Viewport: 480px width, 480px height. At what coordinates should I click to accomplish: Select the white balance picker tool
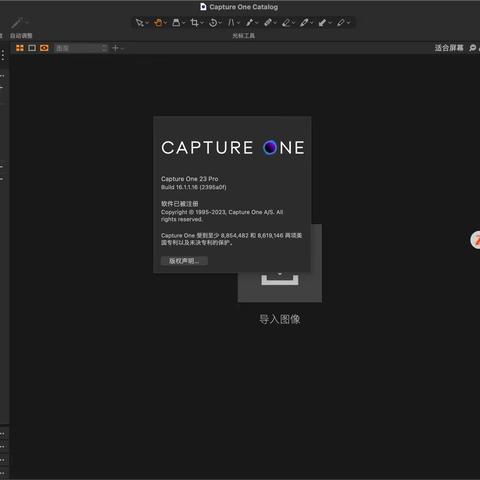[x=304, y=23]
